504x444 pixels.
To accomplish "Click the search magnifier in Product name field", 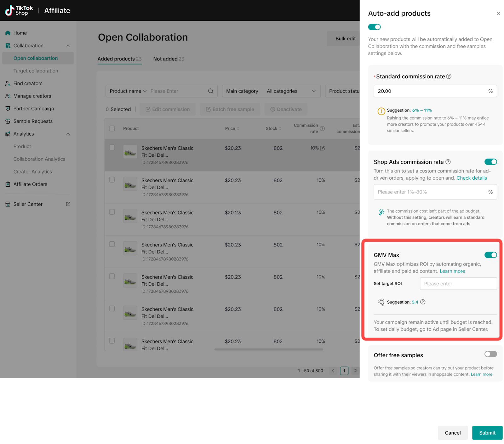I will pos(211,91).
